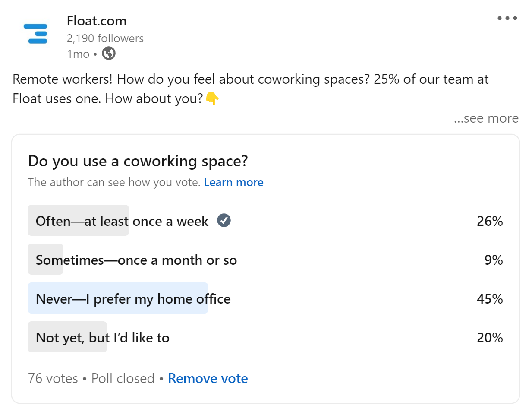Click the 1mo post timestamp
This screenshot has height=412, width=532.
[78, 54]
